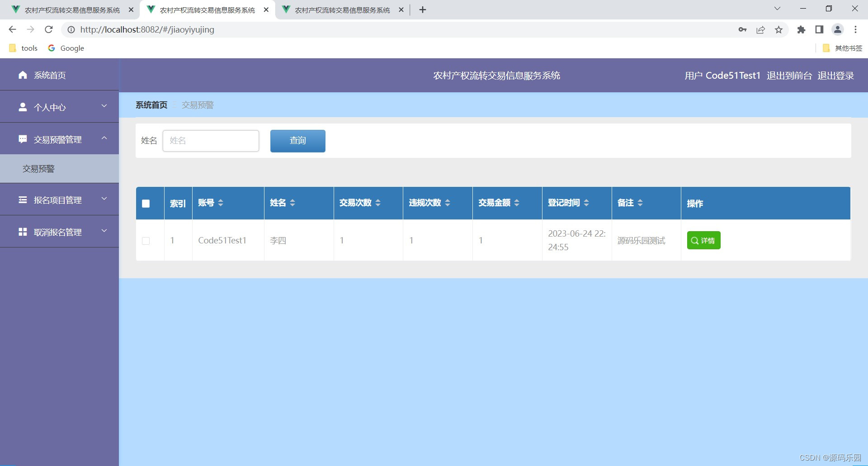This screenshot has width=868, height=466.
Task: Click the magnifier icon on the 详情 button
Action: pyautogui.click(x=695, y=240)
